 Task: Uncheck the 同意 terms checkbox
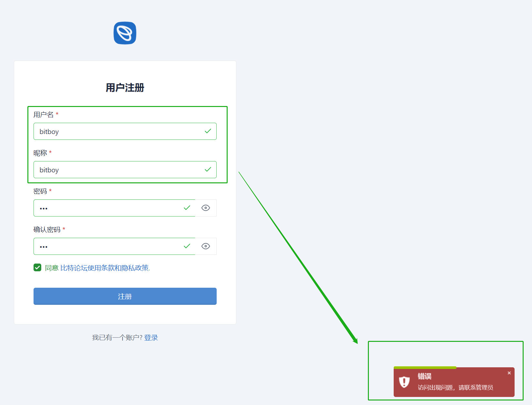pyautogui.click(x=37, y=267)
